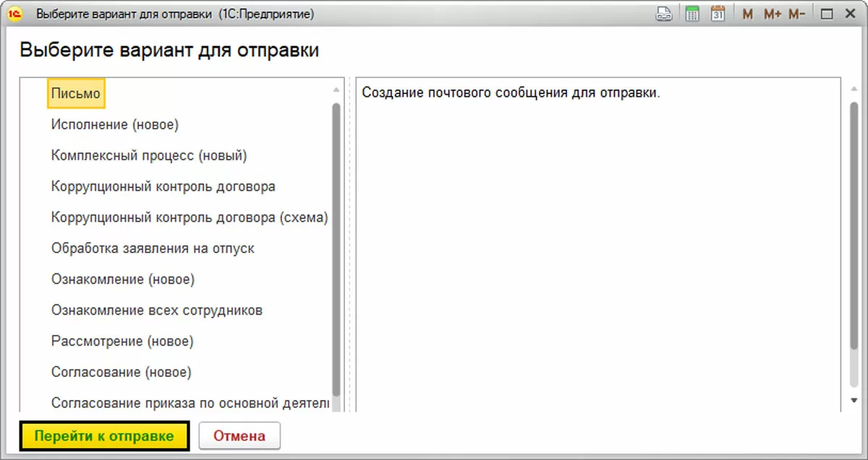Choose Рассмотрение (новое) option
Image resolution: width=868 pixels, height=460 pixels.
pos(122,341)
